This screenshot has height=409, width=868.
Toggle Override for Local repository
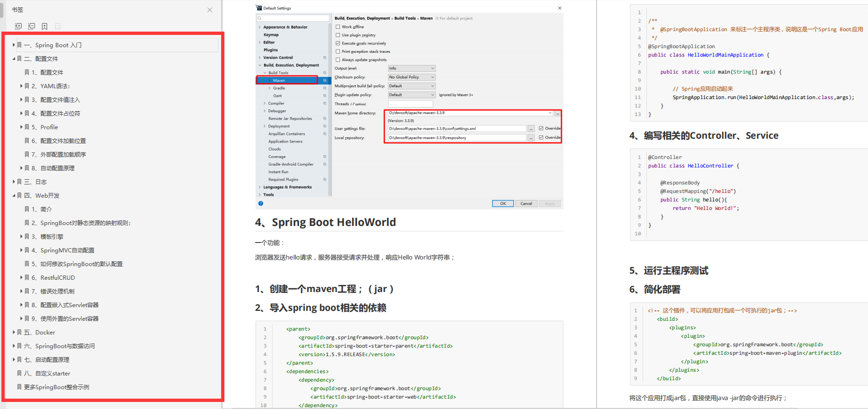tap(541, 138)
